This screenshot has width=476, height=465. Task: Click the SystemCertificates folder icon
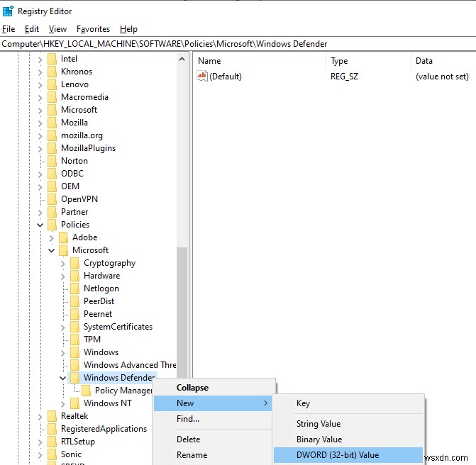point(74,327)
